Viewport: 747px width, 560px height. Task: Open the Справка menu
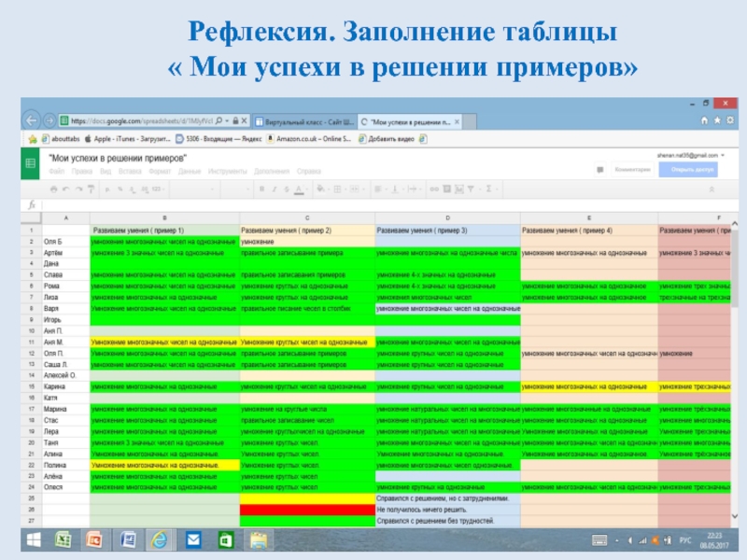[309, 171]
